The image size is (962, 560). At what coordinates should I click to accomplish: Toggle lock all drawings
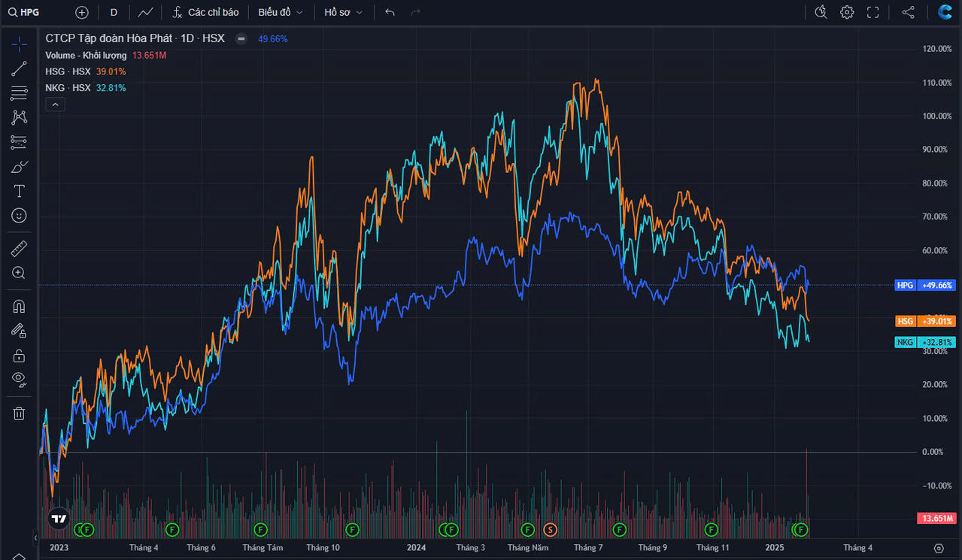click(x=19, y=355)
